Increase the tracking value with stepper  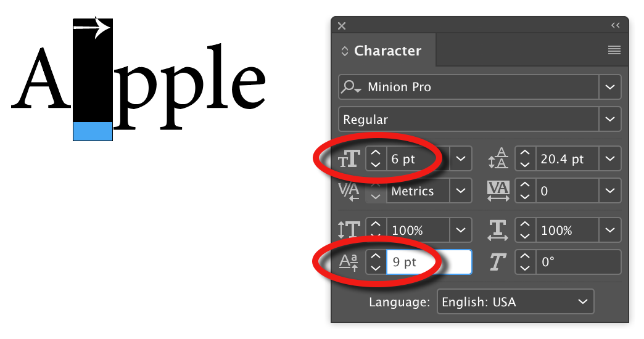click(525, 186)
